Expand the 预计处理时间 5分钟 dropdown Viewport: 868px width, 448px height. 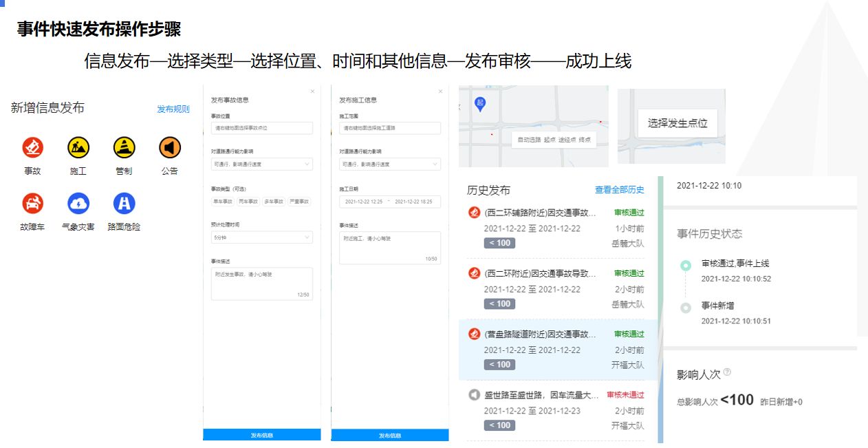click(x=261, y=237)
